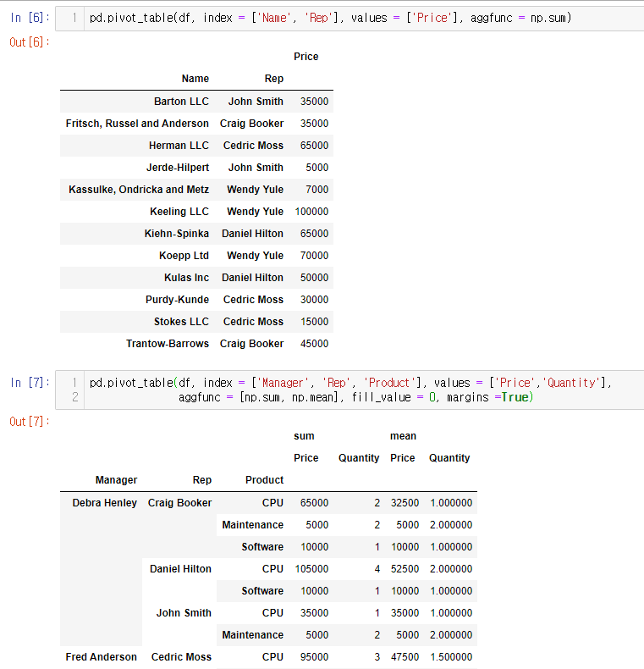Select the Barton LLC row label
Viewport: 644px width, 669px height.
pos(181,102)
